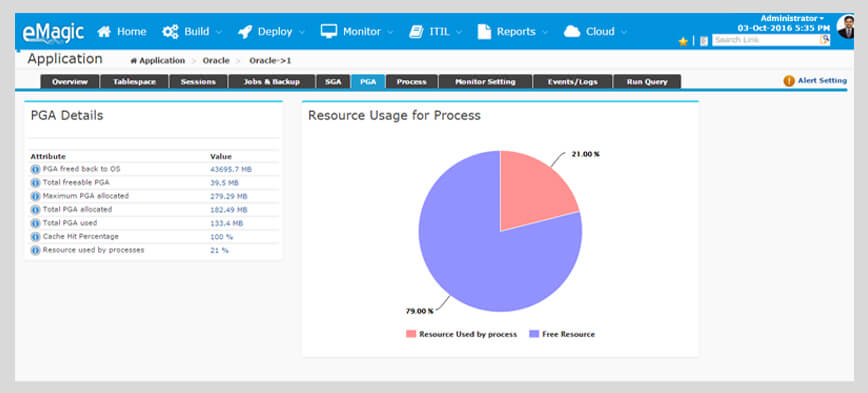This screenshot has height=393, width=868.
Task: Switch to the Sessions tab
Action: tap(198, 82)
